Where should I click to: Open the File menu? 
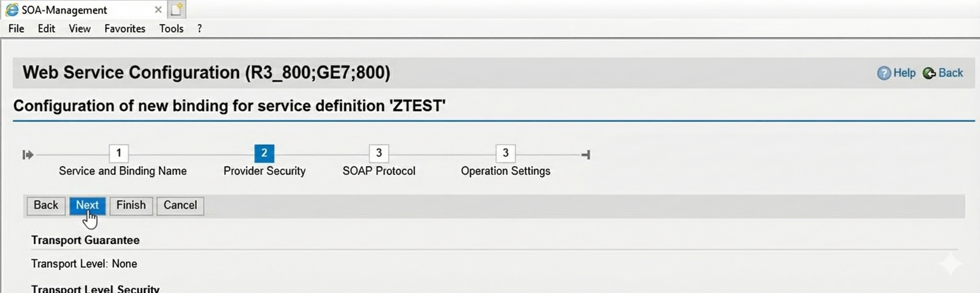[x=16, y=29]
